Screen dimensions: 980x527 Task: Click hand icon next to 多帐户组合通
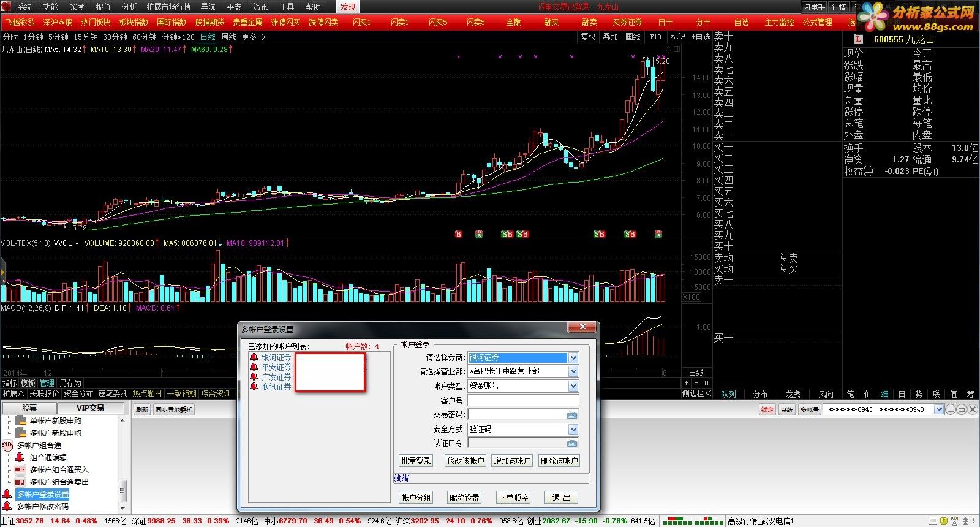point(7,445)
